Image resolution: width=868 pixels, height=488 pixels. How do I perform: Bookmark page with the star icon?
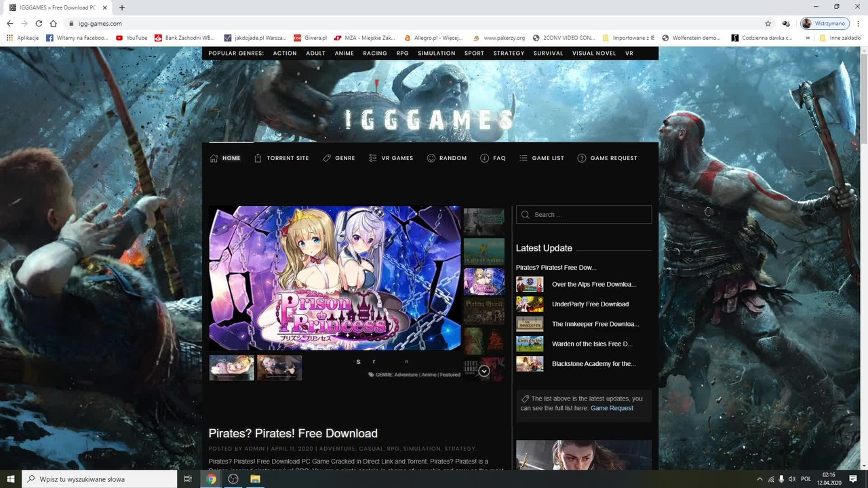pyautogui.click(x=768, y=23)
